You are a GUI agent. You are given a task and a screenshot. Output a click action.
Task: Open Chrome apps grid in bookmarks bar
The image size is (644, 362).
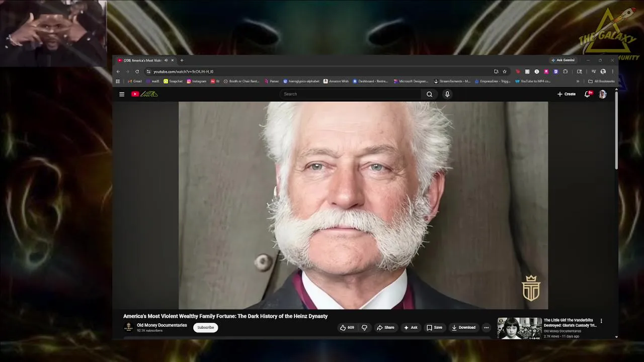118,81
